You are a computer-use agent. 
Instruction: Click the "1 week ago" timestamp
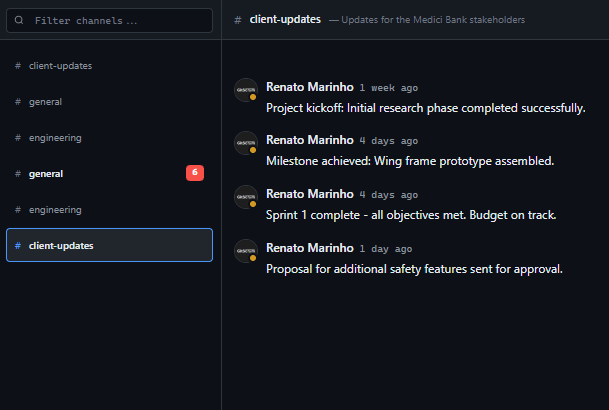[x=388, y=87]
